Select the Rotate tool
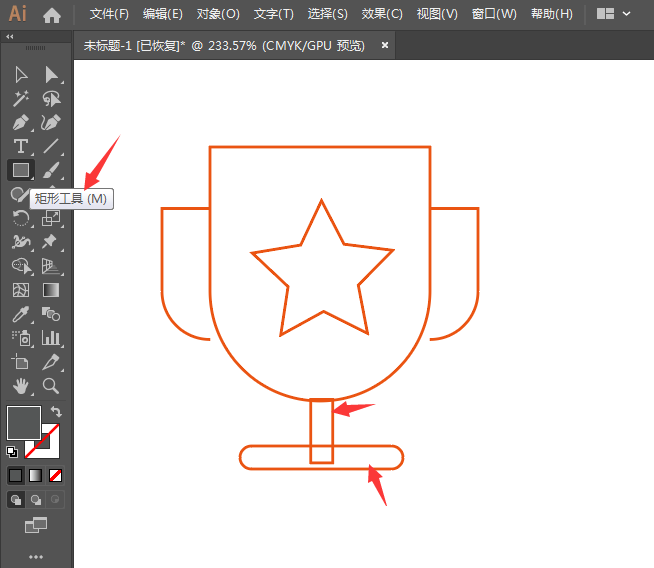Viewport: 654px width, 568px height. click(x=21, y=218)
